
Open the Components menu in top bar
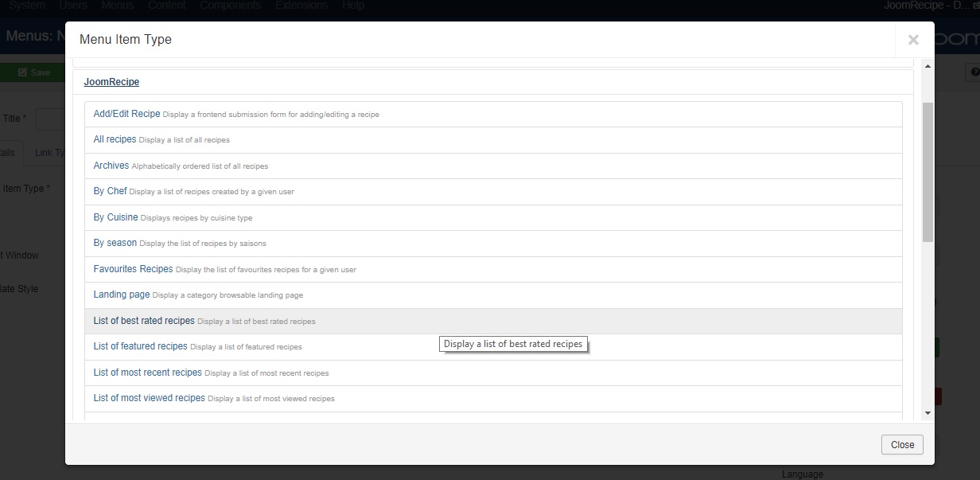coord(231,5)
